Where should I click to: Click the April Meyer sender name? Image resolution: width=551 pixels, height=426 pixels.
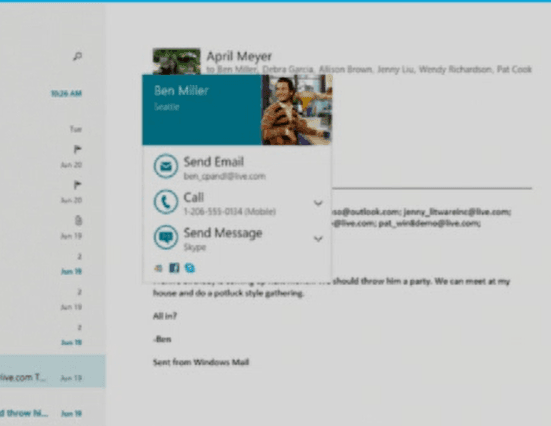coord(239,56)
